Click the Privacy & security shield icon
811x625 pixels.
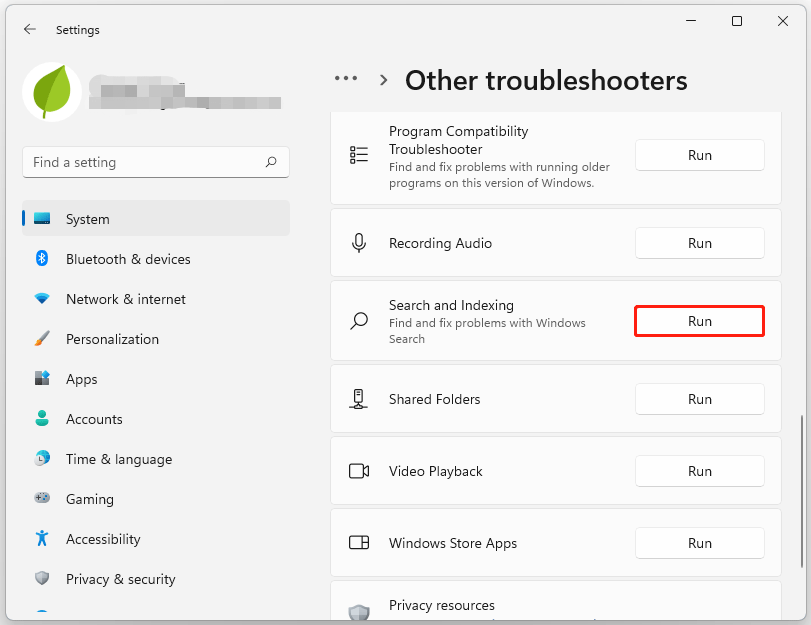(42, 578)
